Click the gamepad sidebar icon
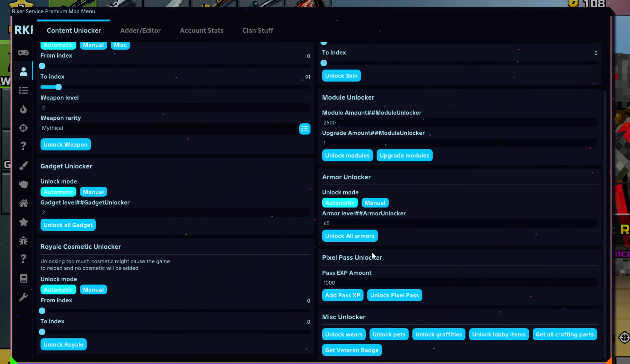This screenshot has height=364, width=630. [x=23, y=53]
